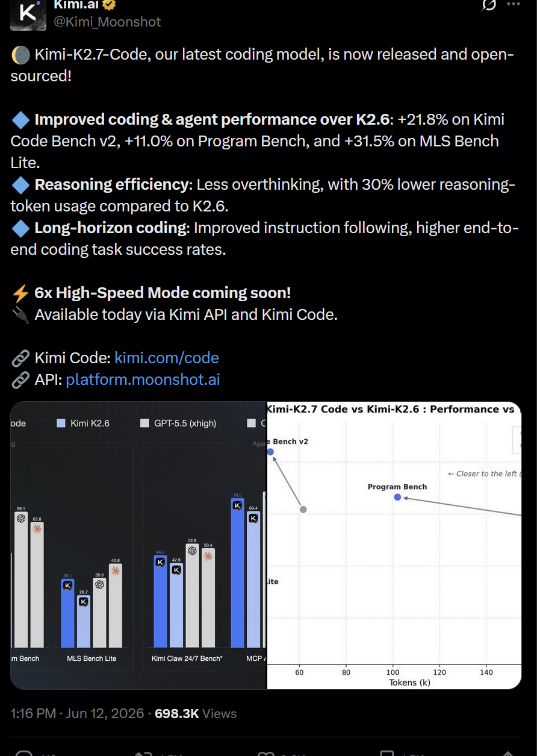The height and width of the screenshot is (756, 537).
Task: Bookmark the post
Action: pos(388,753)
